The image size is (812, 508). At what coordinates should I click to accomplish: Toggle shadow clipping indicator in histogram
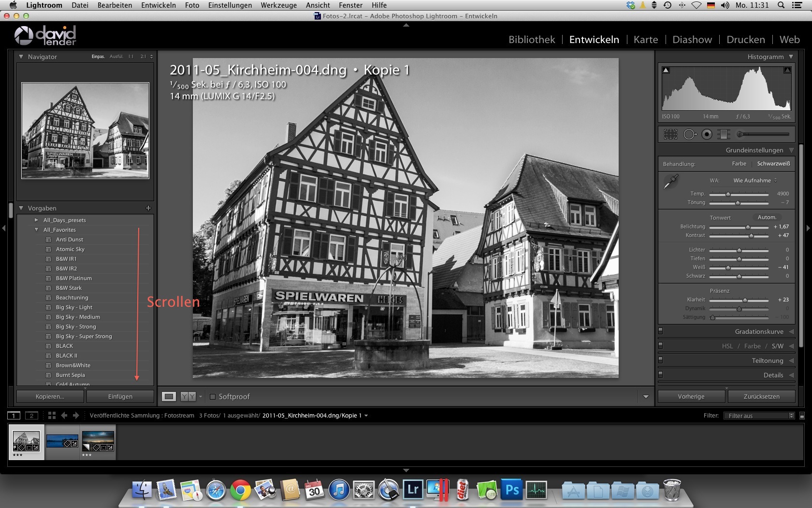click(x=666, y=70)
